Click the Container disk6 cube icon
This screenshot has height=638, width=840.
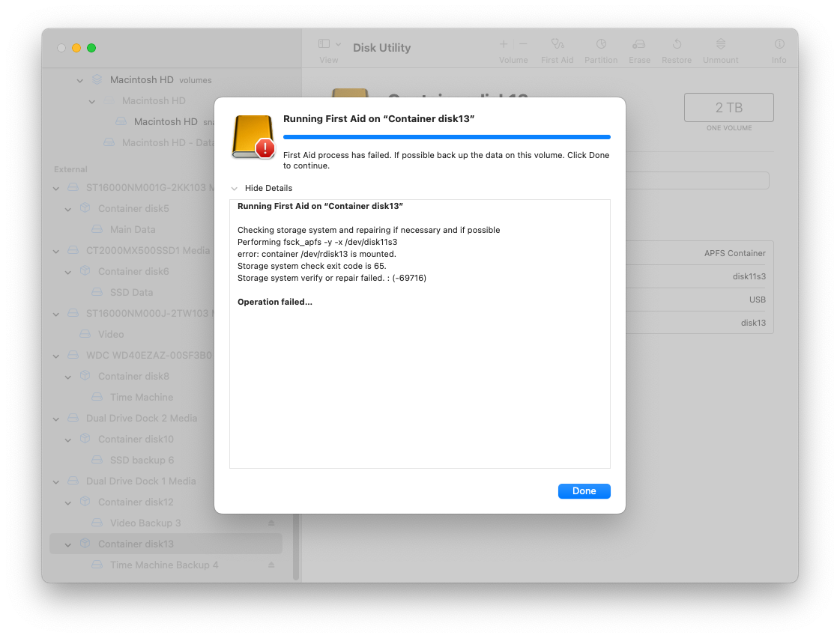[85, 271]
